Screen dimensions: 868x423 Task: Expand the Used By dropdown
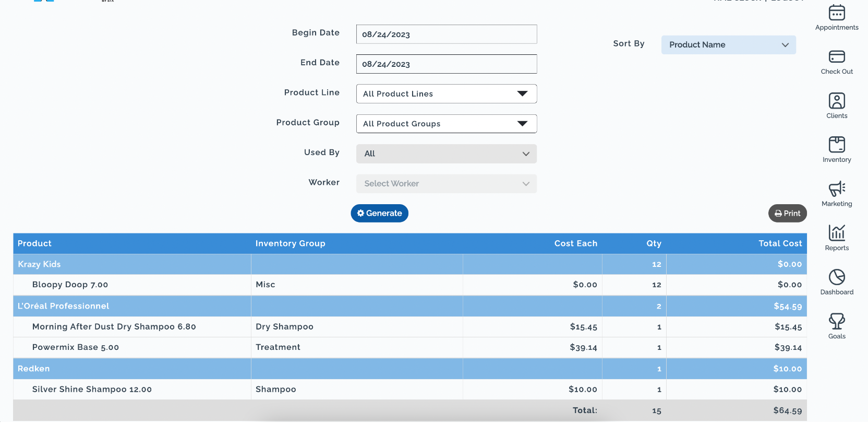447,154
